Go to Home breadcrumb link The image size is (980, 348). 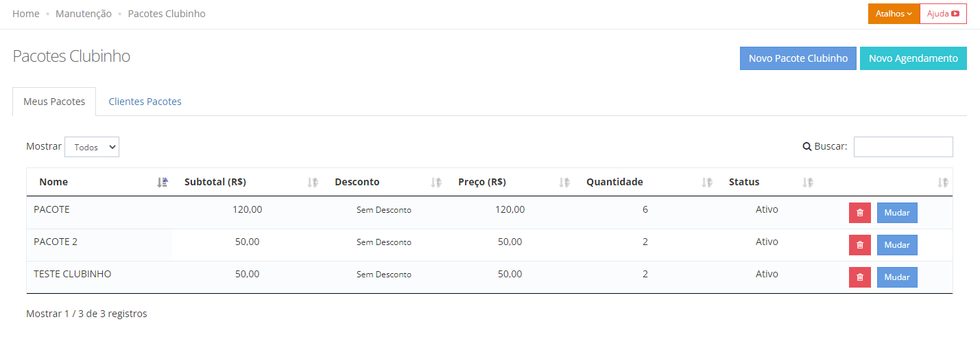pyautogui.click(x=26, y=14)
